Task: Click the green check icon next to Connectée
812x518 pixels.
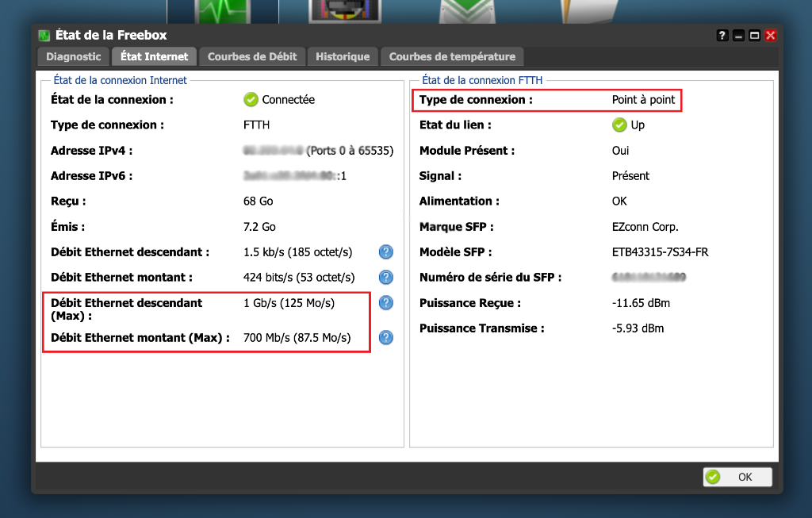Action: [251, 100]
